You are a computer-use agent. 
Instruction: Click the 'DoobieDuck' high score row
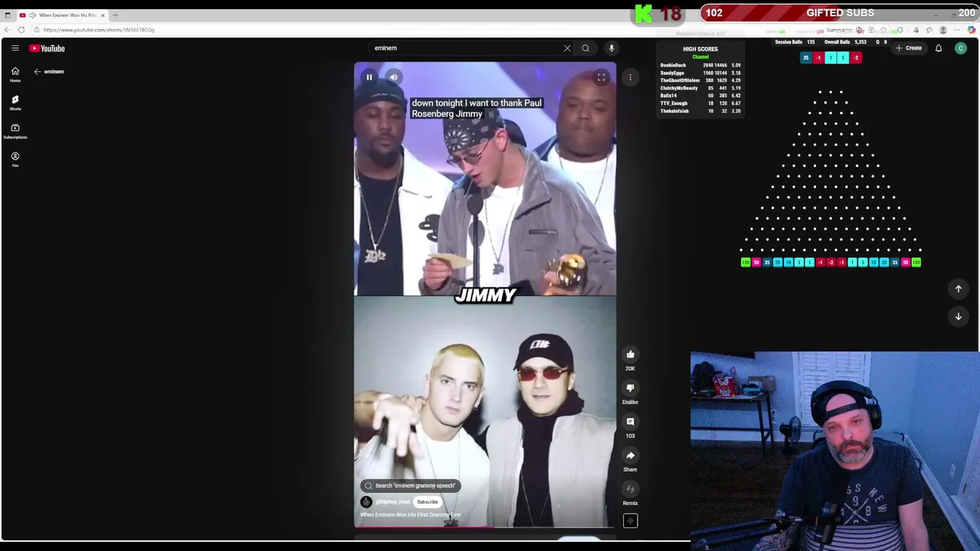click(x=701, y=66)
